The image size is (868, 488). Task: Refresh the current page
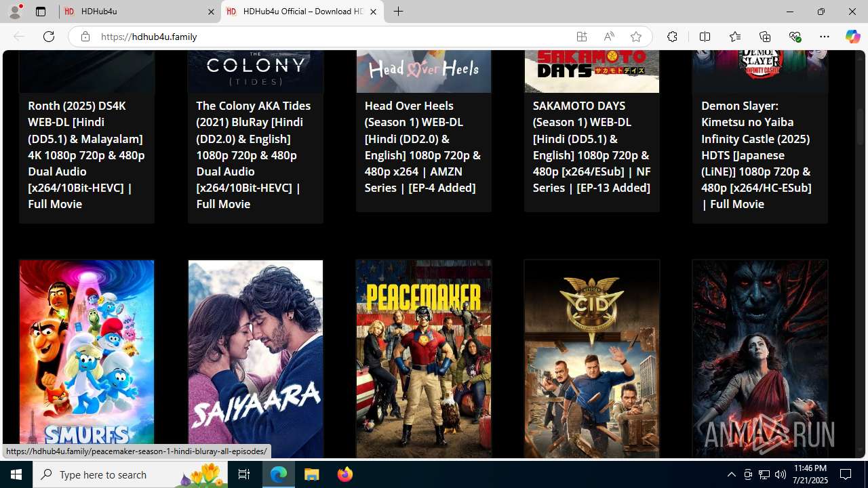(x=49, y=37)
